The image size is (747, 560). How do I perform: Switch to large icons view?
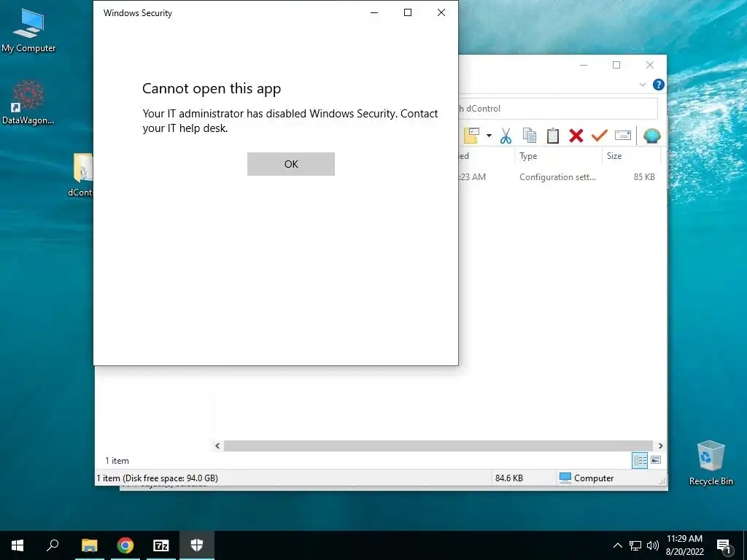coord(656,460)
